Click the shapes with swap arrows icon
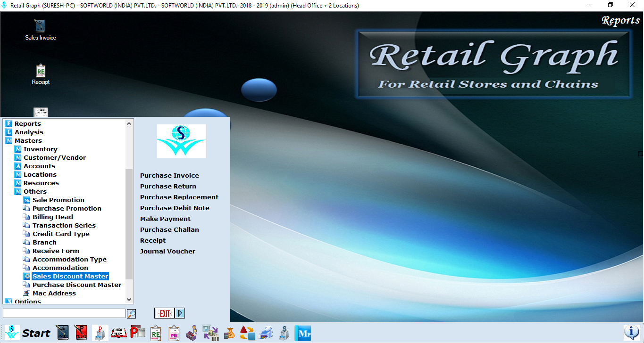The image size is (644, 343). [x=247, y=333]
